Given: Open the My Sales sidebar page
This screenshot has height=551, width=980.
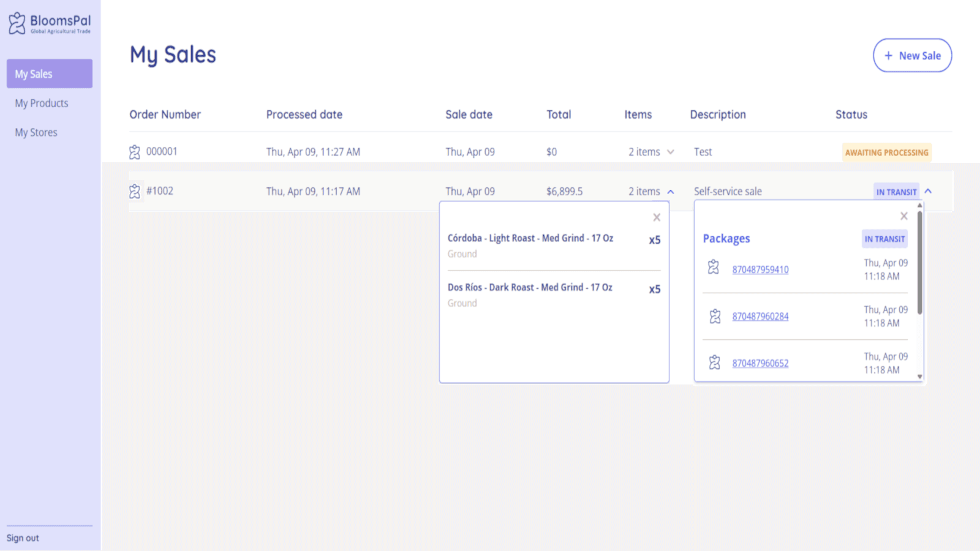Looking at the screenshot, I should click(x=50, y=73).
